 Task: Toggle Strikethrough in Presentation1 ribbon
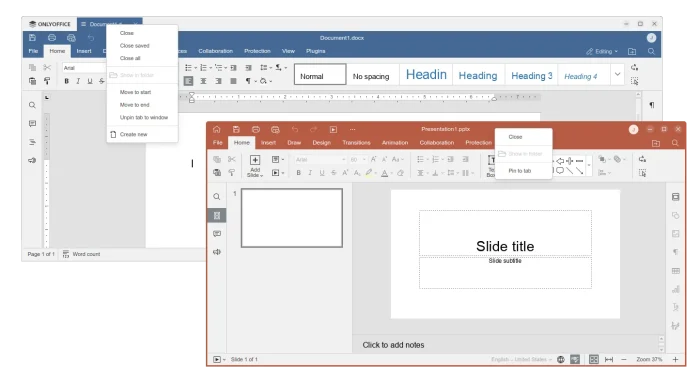[x=333, y=173]
